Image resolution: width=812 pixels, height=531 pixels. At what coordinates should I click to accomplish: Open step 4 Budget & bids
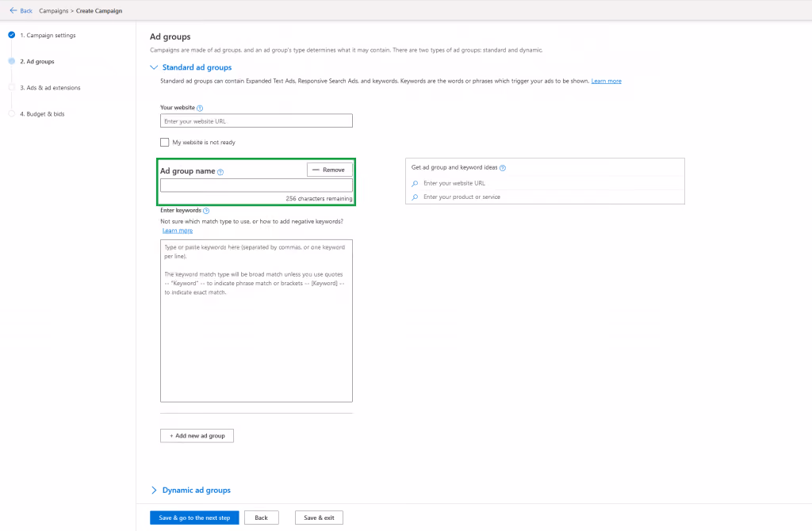coord(43,114)
